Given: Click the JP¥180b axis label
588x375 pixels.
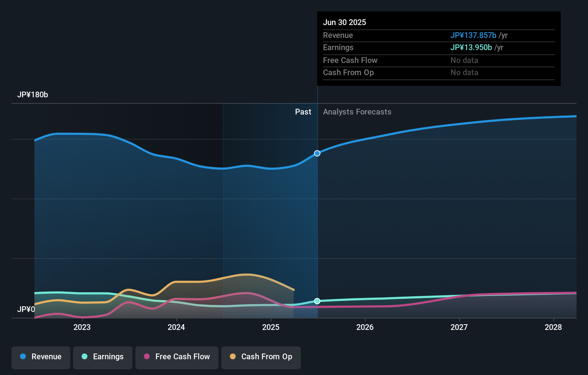Looking at the screenshot, I should click(x=33, y=95).
